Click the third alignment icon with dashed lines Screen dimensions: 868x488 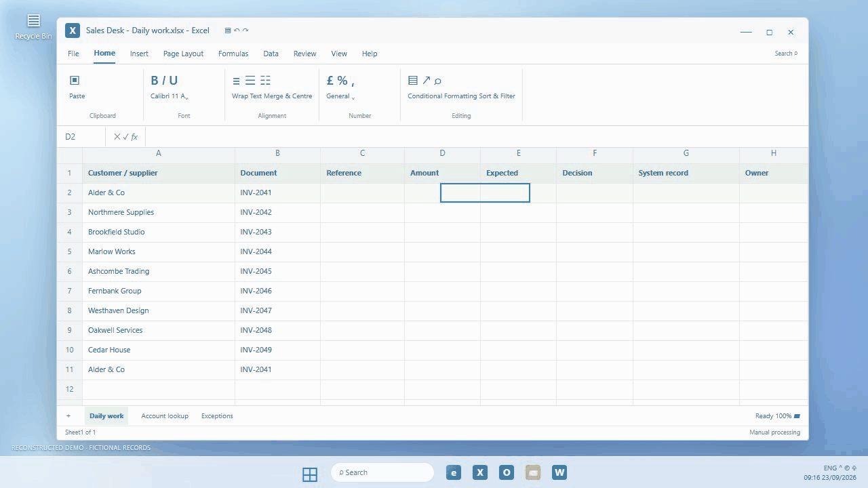coord(265,81)
